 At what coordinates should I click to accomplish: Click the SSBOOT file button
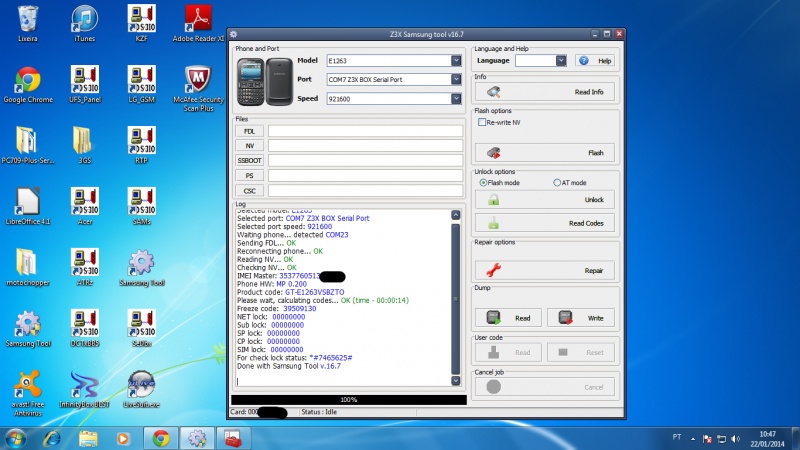[x=249, y=160]
